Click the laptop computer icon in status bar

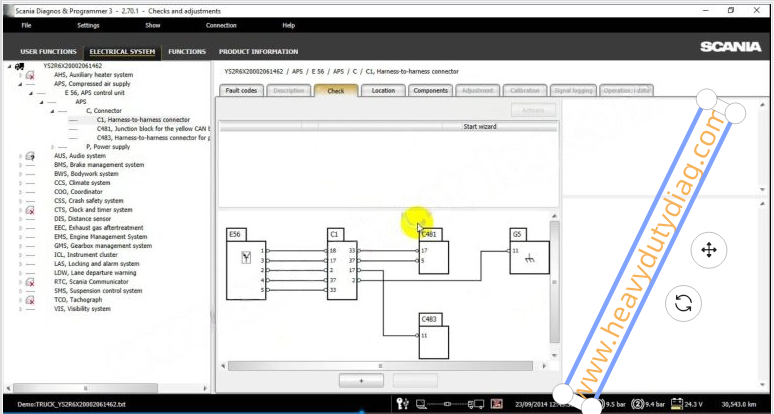(x=421, y=405)
